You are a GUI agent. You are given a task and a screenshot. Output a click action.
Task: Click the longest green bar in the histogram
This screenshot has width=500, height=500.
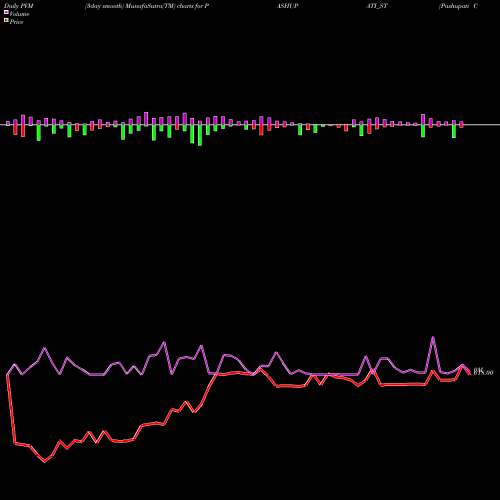[200, 135]
